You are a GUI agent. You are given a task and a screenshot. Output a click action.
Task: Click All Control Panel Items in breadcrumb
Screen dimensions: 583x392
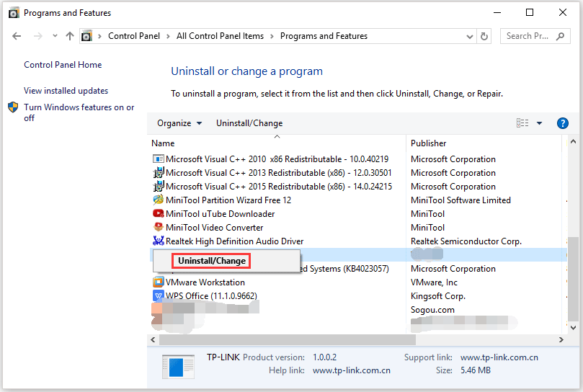coord(220,36)
